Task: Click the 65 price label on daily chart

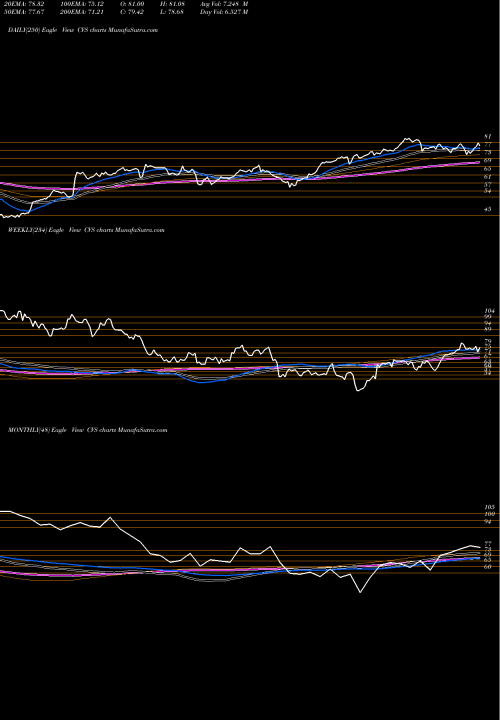Action: click(488, 169)
